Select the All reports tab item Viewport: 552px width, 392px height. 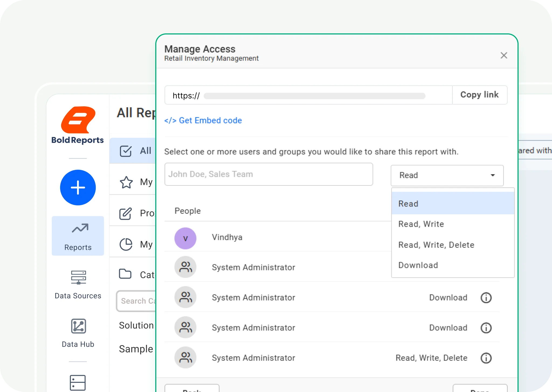point(135,151)
